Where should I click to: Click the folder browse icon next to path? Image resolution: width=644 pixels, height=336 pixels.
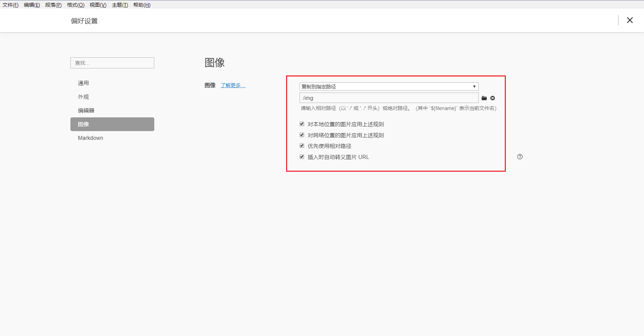(484, 98)
